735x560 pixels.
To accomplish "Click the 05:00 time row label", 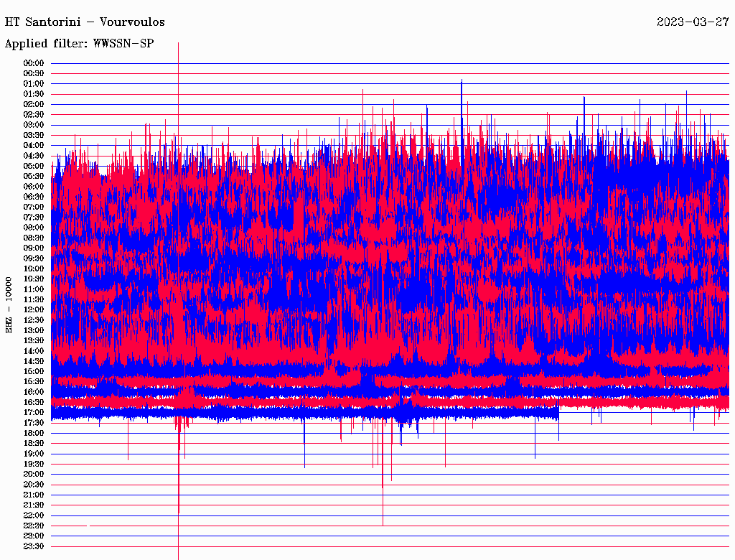I will click(x=34, y=166).
